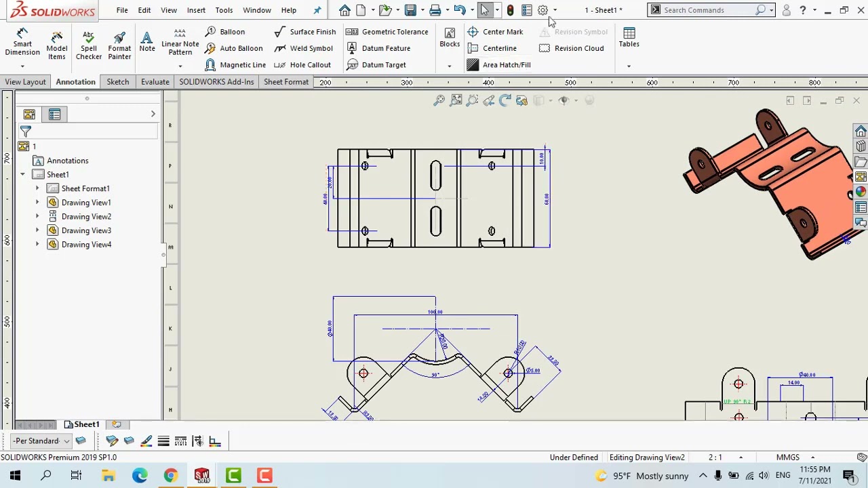
Task: Insert a Hole Callout
Action: pos(302,65)
